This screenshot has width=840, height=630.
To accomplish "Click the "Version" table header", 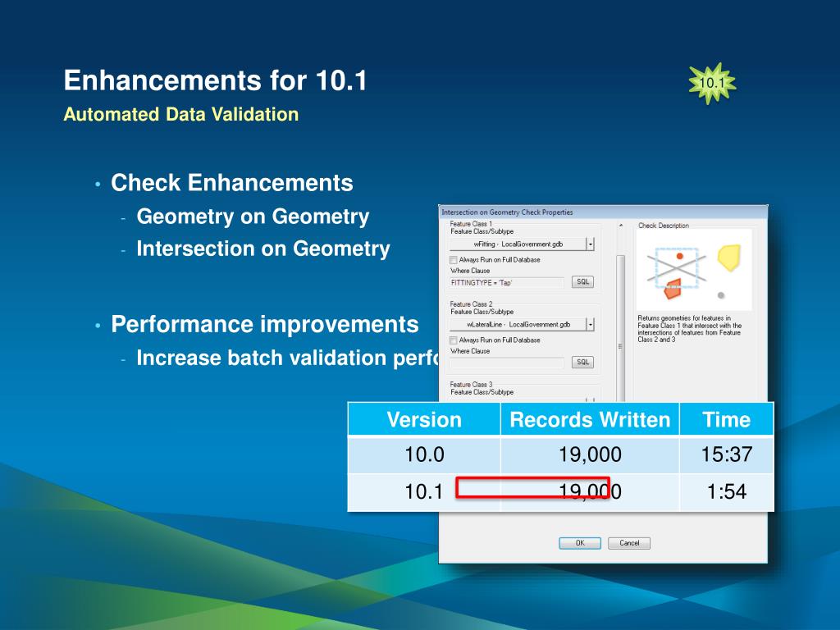I will click(424, 419).
